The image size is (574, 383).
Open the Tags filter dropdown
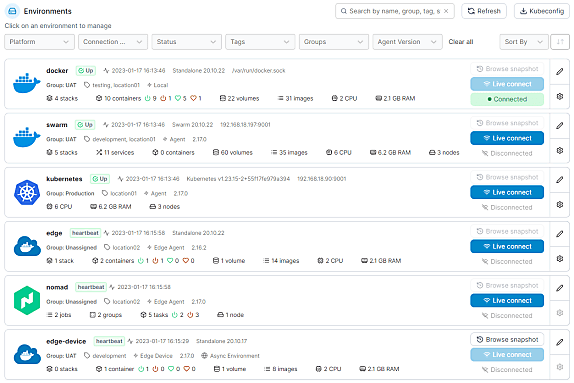click(x=260, y=42)
